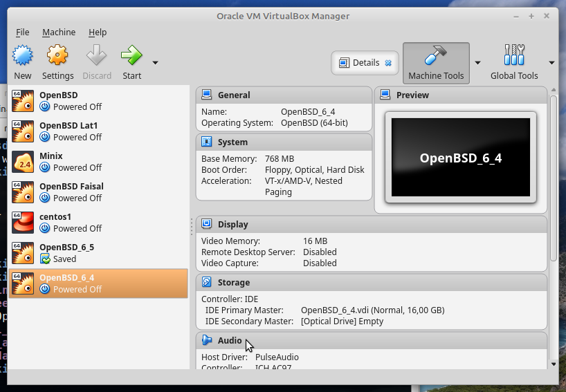
Task: Open Settings with the gear icon
Action: tap(57, 55)
